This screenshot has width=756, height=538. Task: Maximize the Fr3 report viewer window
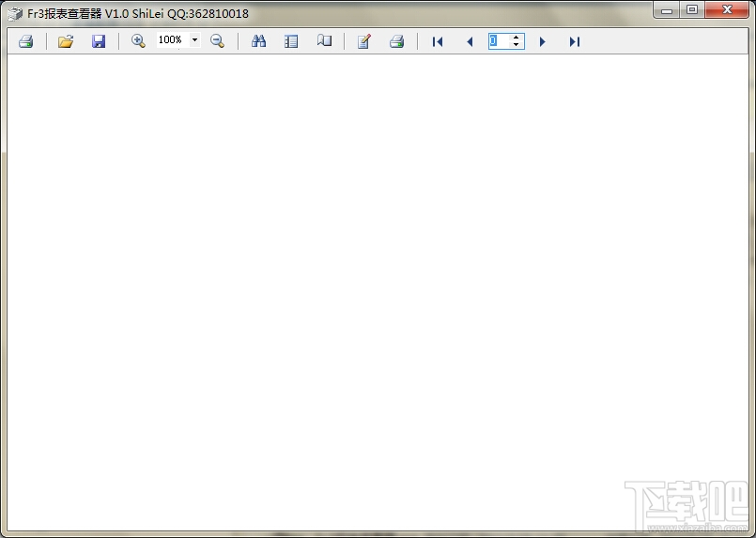point(692,10)
